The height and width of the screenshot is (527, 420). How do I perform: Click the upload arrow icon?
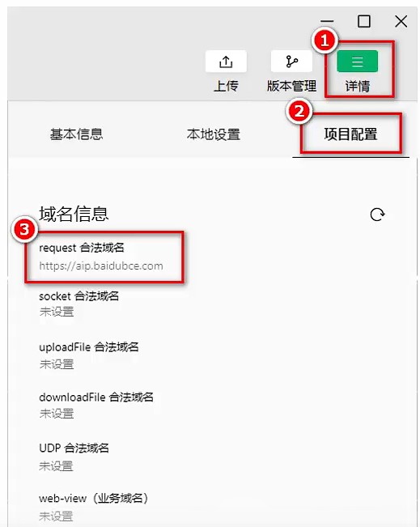click(226, 62)
